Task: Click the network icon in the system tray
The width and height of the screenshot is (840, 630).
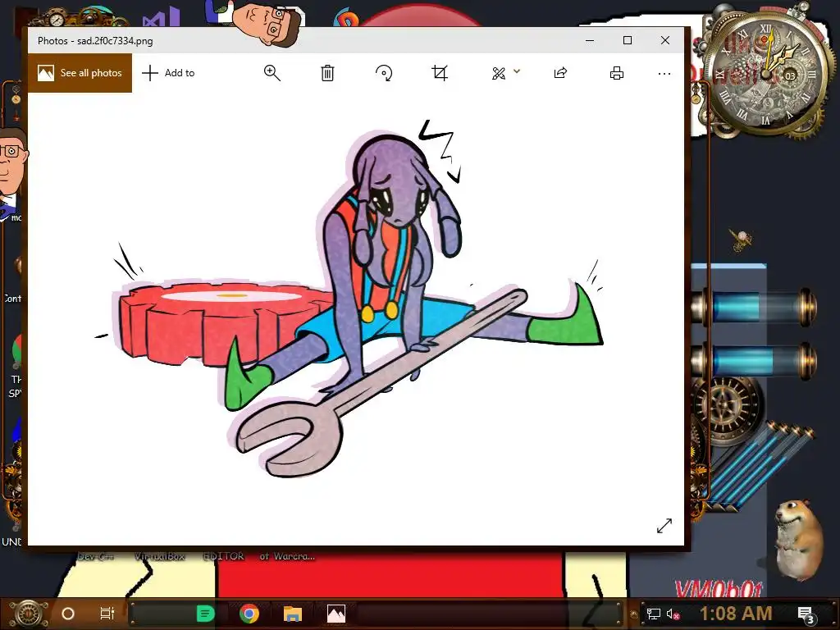Action: 654,614
